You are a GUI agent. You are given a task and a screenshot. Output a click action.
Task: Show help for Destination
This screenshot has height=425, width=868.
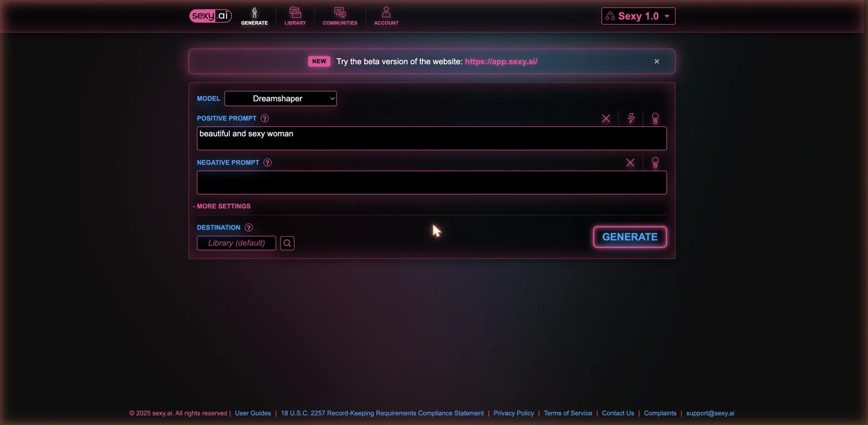tap(248, 227)
